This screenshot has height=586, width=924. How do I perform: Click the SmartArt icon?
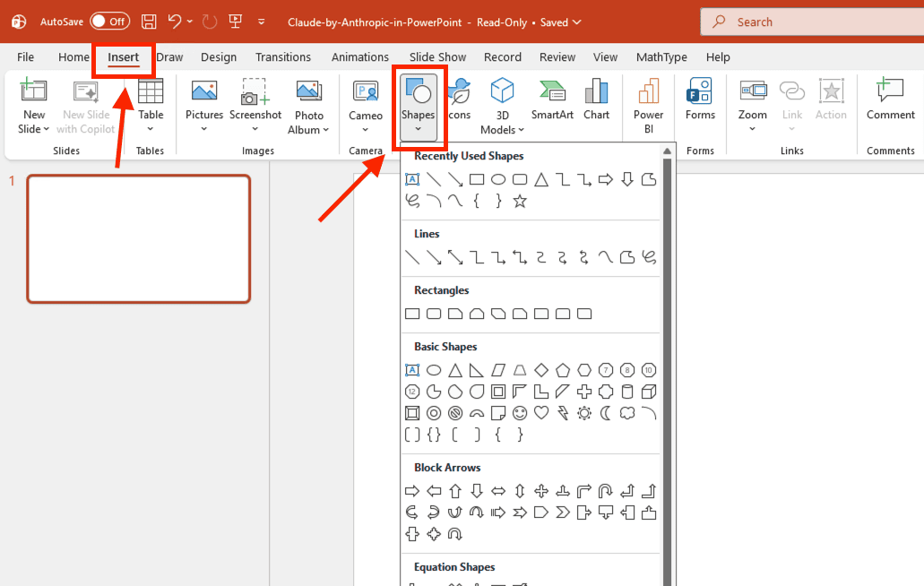tap(552, 99)
